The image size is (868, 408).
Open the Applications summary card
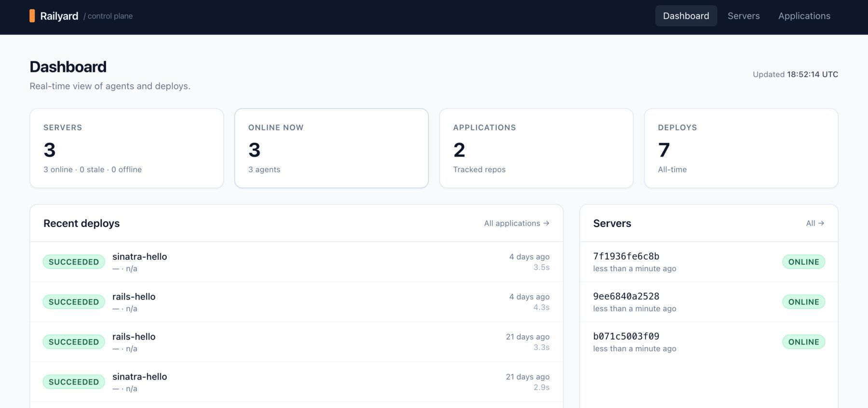pyautogui.click(x=536, y=148)
